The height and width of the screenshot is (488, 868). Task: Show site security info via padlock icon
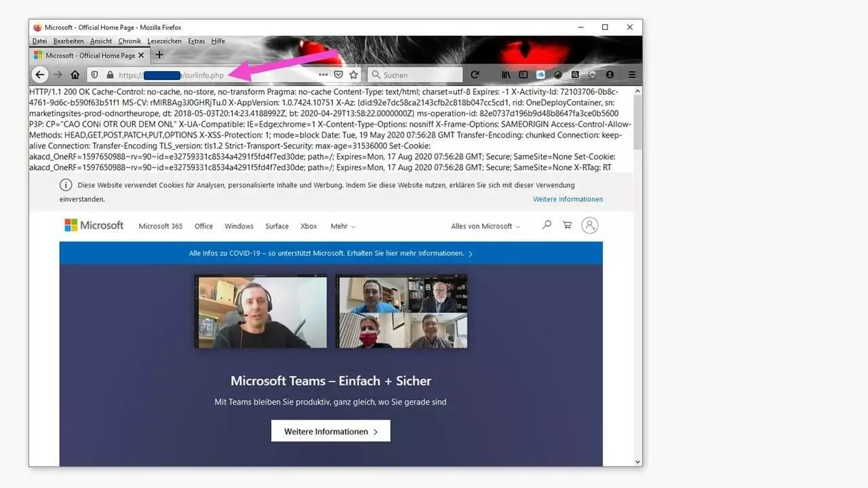click(110, 75)
